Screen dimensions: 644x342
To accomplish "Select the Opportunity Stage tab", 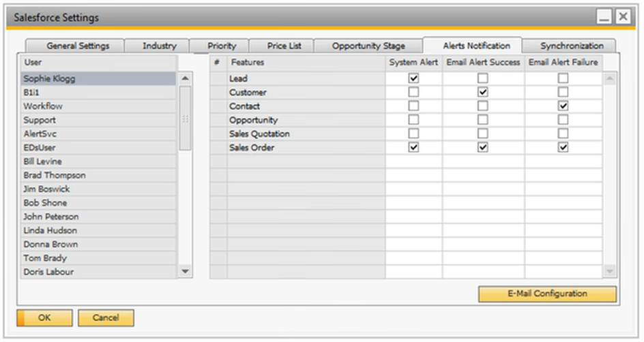I will (368, 46).
